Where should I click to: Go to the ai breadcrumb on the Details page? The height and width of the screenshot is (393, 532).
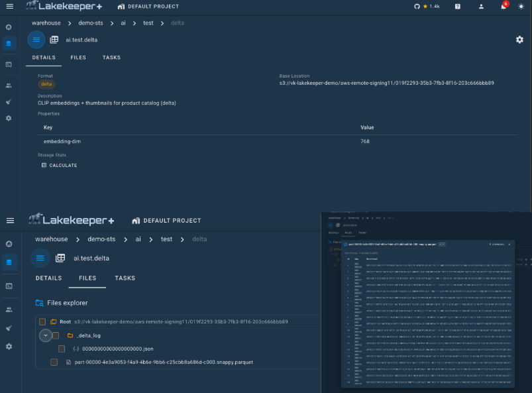tap(123, 23)
